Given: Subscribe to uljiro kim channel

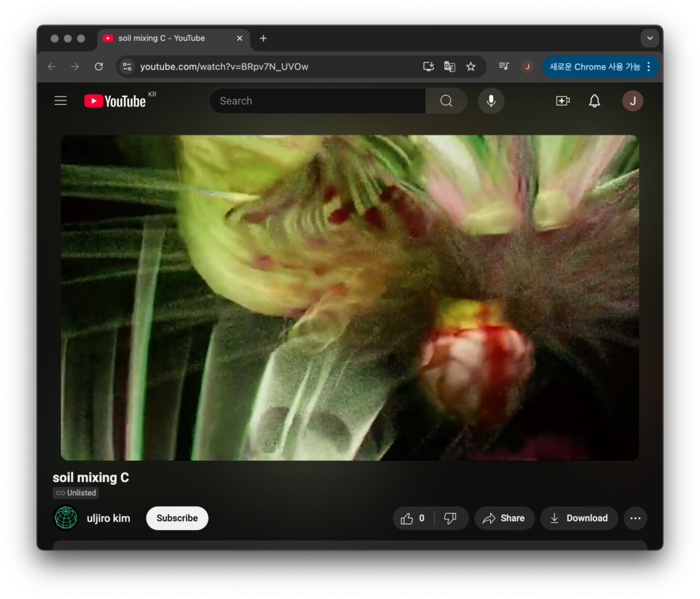Looking at the screenshot, I should tap(177, 518).
